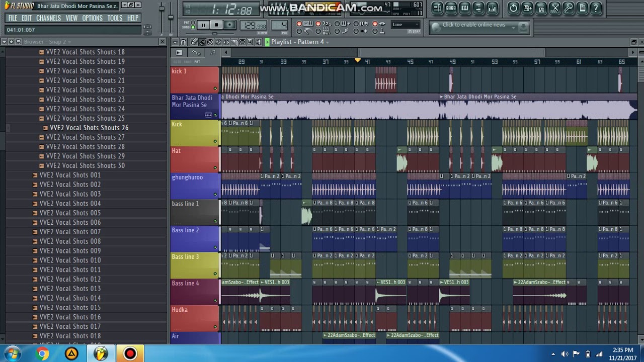Toggle the countdown before recording option
644x362 pixels.
318,24
